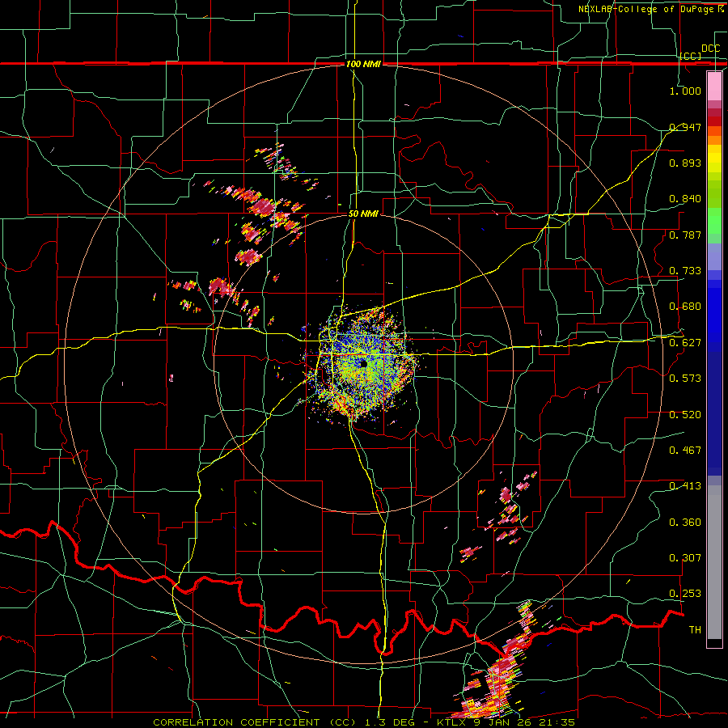Click the 1.000 scale value

(x=685, y=91)
